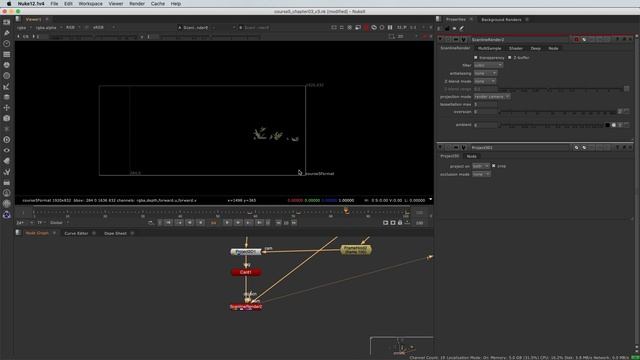Go to first frame button
The width and height of the screenshot is (640, 360).
pos(169,223)
